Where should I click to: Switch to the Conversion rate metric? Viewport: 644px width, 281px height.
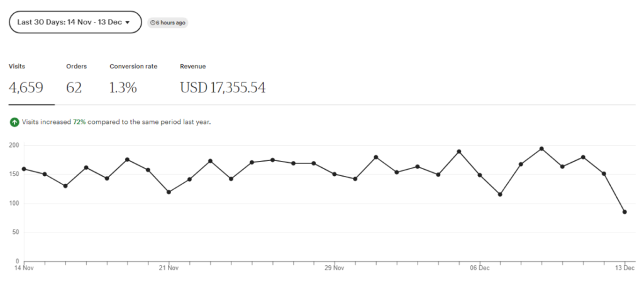tap(133, 80)
